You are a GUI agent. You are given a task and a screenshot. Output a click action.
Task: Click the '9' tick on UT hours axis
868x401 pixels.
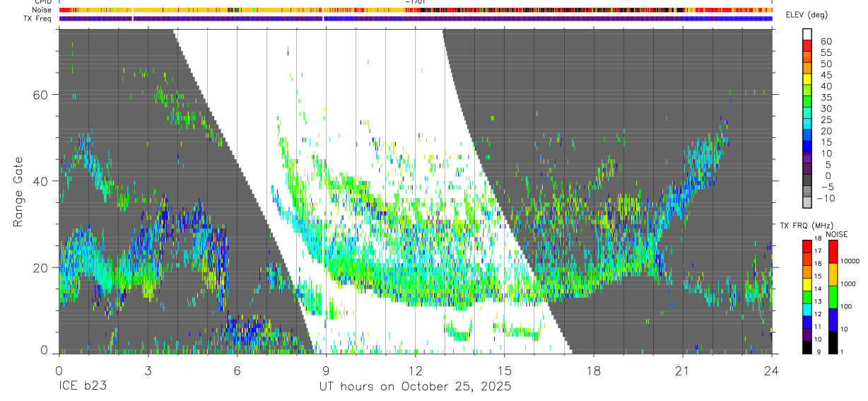(326, 371)
